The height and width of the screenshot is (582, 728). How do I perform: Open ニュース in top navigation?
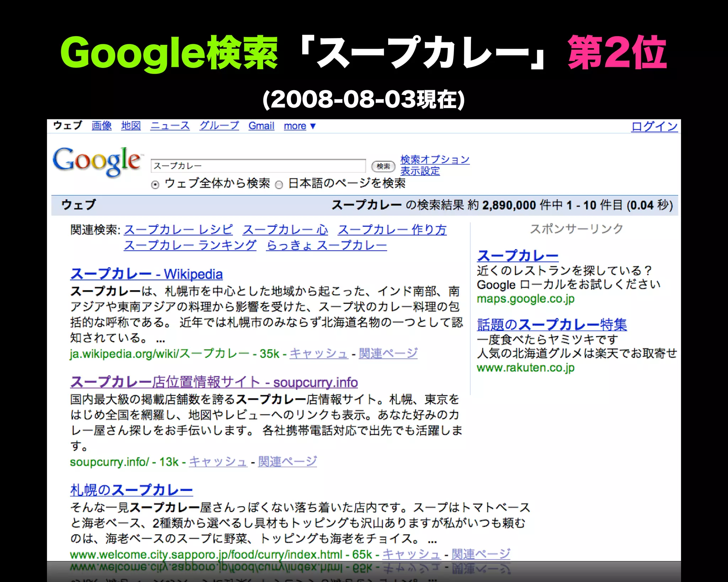[170, 126]
